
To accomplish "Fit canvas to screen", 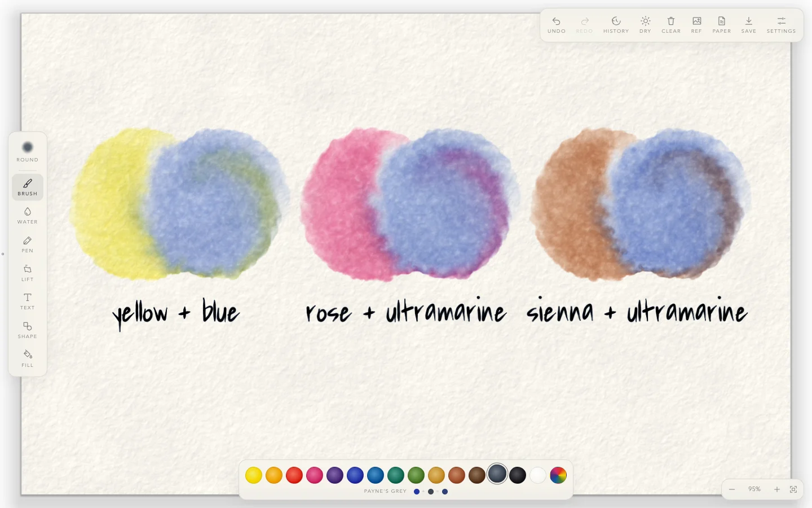I will [793, 489].
